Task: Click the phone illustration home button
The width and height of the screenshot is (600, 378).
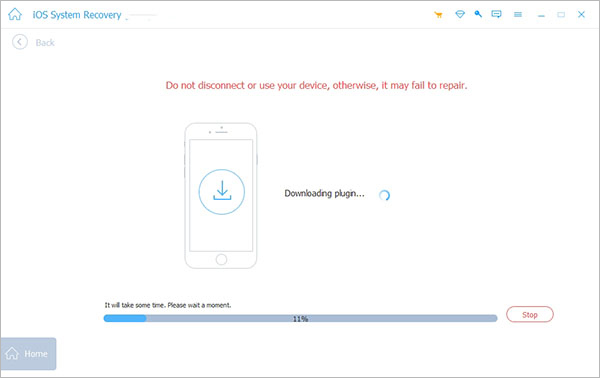Action: pos(221,259)
